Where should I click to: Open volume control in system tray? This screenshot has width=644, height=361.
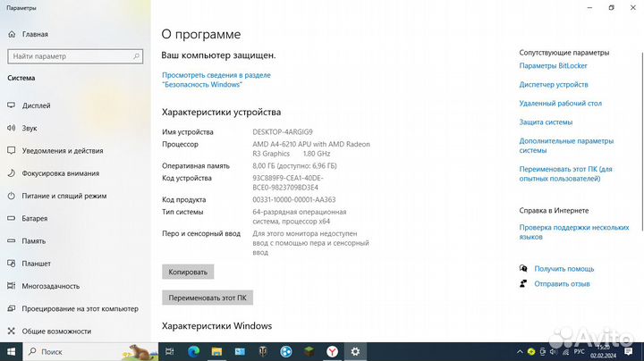[554, 351]
